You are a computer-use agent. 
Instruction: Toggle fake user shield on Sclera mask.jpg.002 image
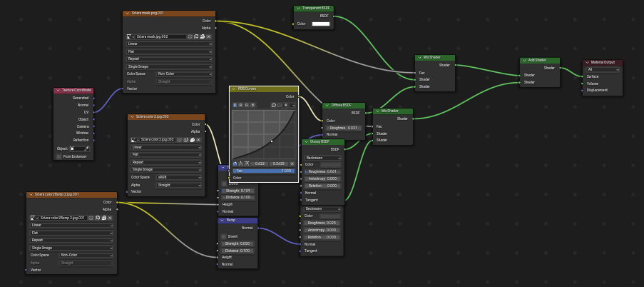pyautogui.click(x=190, y=36)
